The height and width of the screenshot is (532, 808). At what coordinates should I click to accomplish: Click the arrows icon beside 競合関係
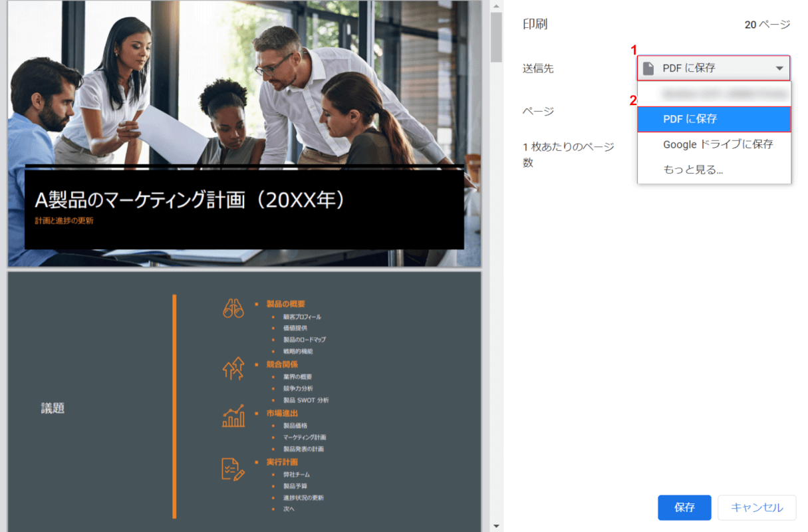[x=233, y=368]
